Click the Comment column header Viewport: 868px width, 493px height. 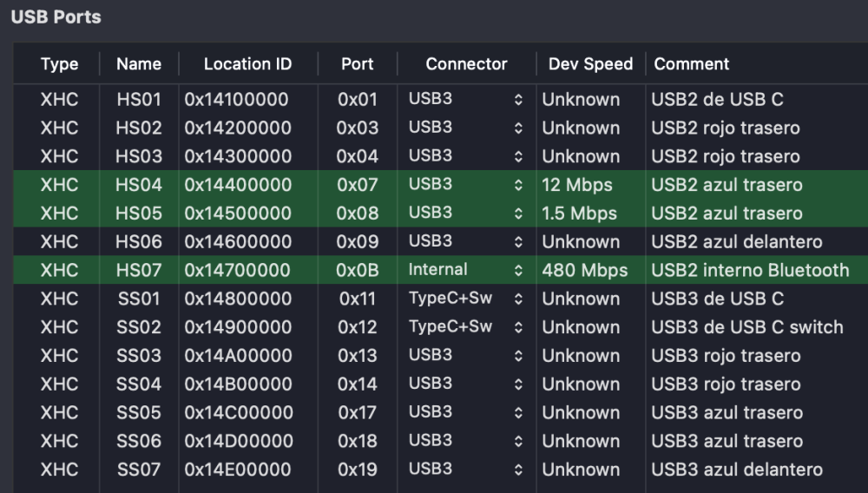[x=692, y=64]
